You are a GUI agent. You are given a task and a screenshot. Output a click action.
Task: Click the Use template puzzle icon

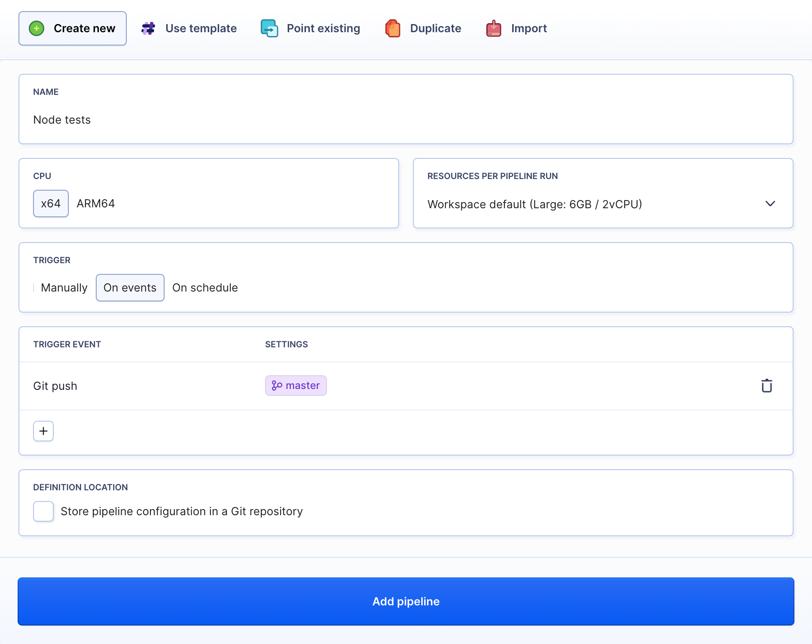click(148, 28)
